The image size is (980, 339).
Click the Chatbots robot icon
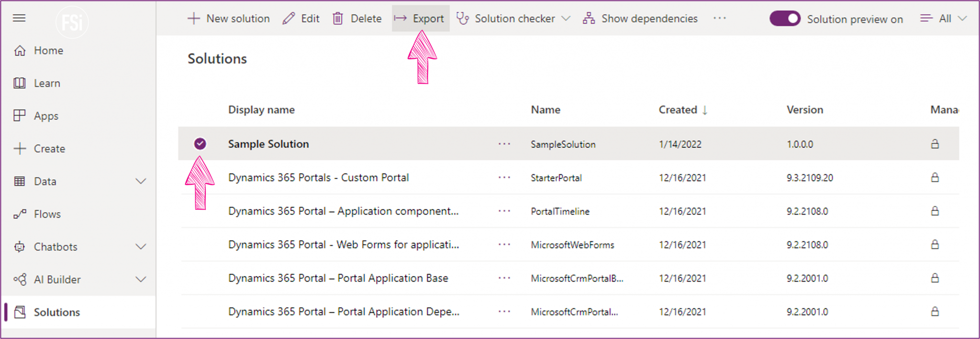click(20, 247)
